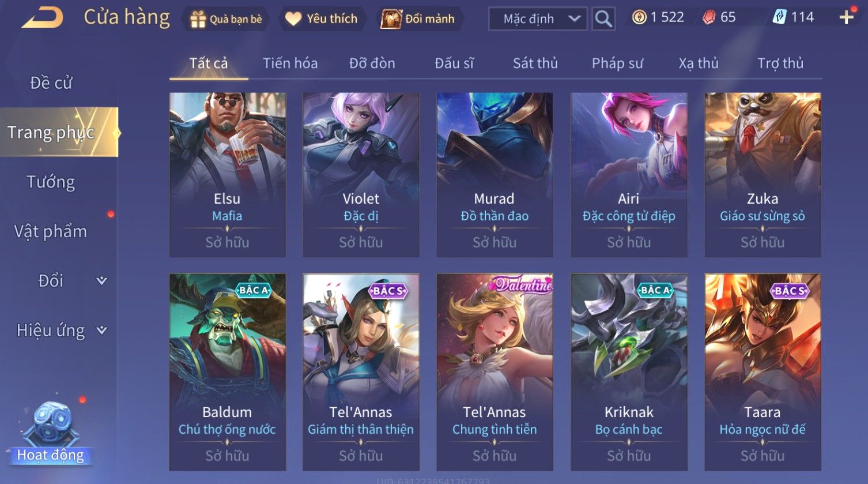
Task: Open the Mặc định sort dropdown
Action: tap(538, 19)
